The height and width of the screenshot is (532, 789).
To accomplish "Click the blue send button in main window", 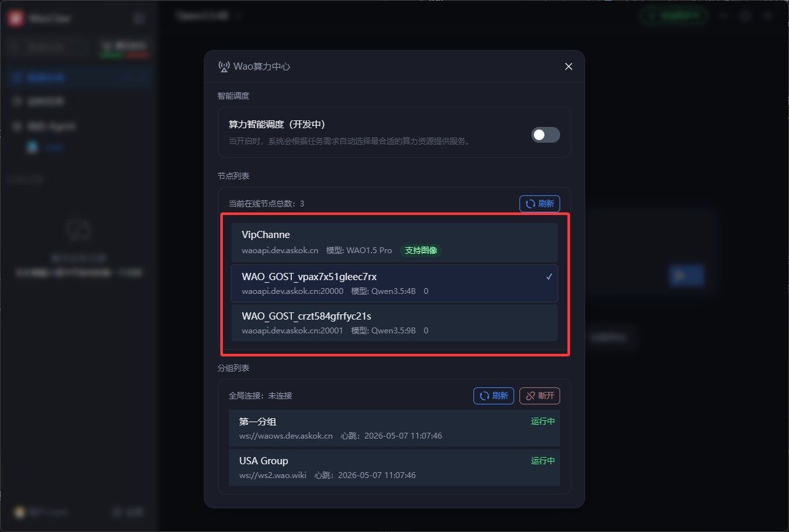I will pyautogui.click(x=686, y=276).
